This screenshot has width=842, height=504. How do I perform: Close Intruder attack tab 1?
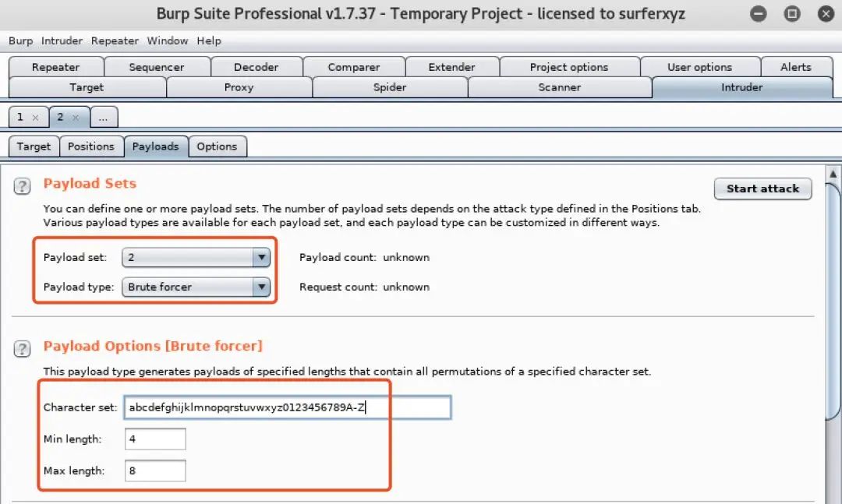tap(35, 118)
